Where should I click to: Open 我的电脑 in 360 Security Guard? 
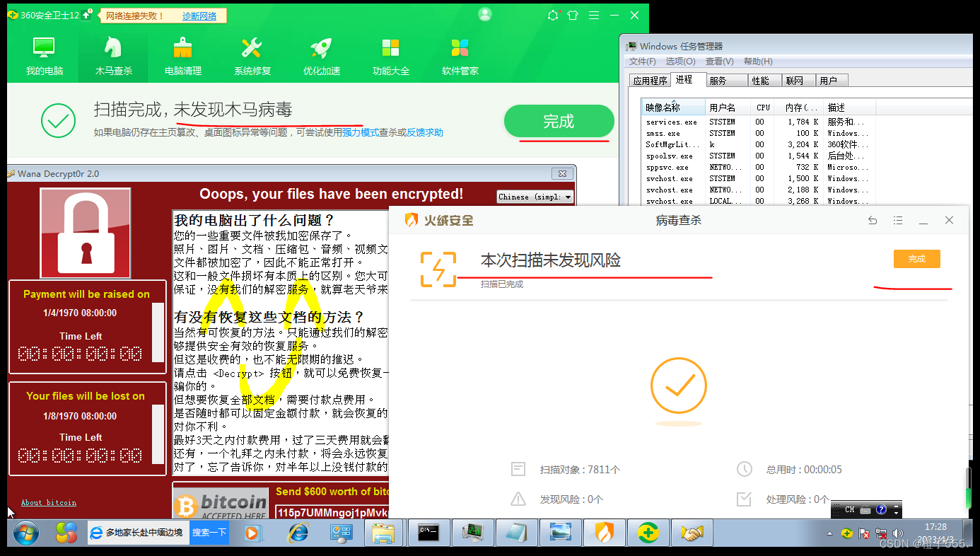[44, 57]
